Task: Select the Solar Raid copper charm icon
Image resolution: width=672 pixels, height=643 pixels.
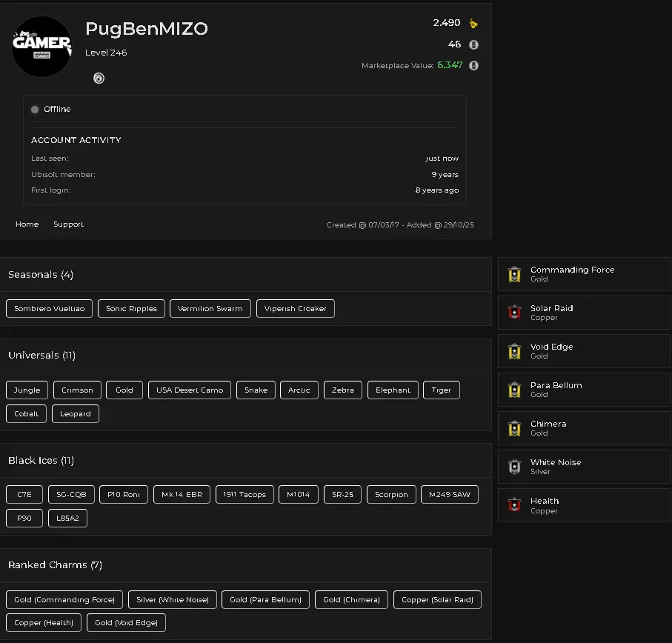Action: pos(515,313)
